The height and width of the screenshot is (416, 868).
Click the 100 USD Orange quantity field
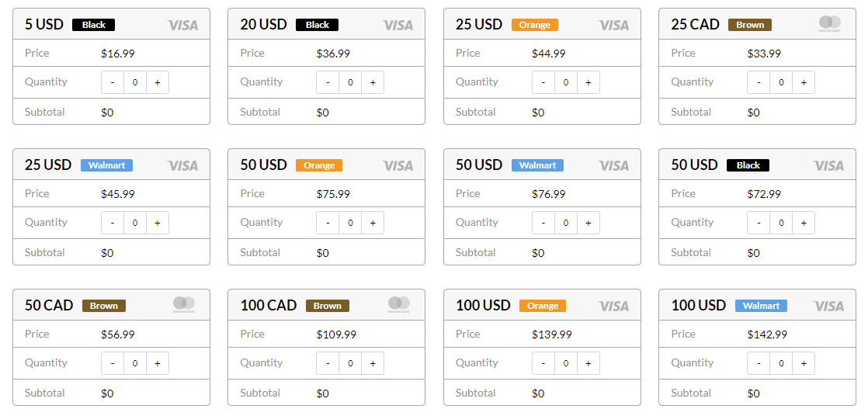(x=566, y=363)
